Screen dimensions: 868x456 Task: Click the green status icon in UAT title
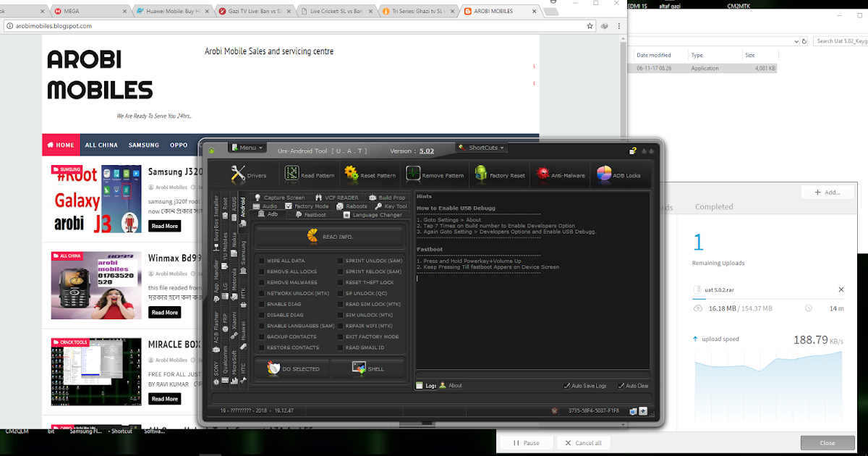(x=212, y=151)
